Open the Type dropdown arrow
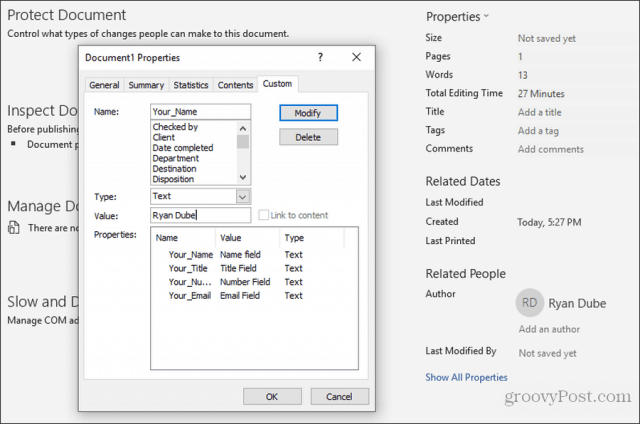Viewport: 640px width, 424px height. (x=242, y=197)
